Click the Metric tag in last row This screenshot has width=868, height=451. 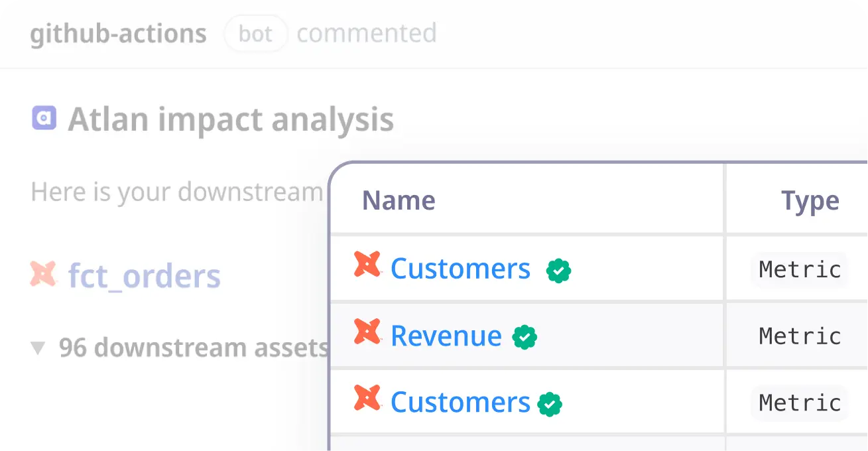[800, 403]
